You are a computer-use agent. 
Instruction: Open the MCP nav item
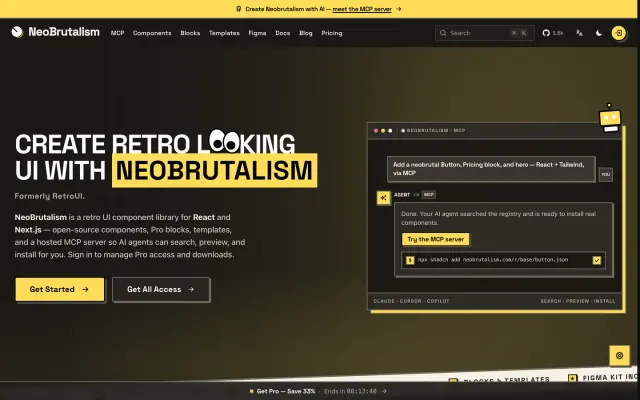coord(117,33)
